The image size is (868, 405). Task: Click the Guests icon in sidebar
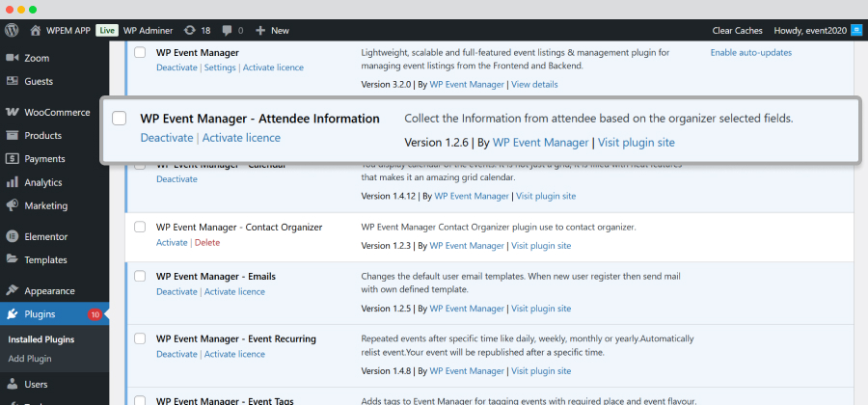coord(13,81)
